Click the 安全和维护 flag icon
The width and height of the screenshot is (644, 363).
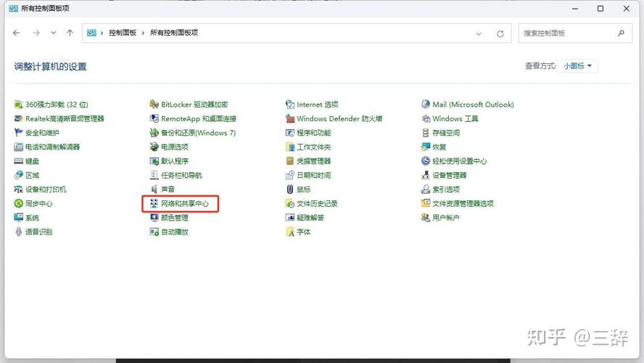[x=18, y=133]
